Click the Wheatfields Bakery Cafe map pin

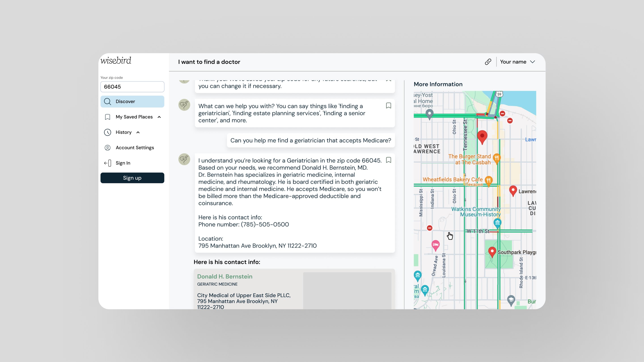pyautogui.click(x=489, y=180)
